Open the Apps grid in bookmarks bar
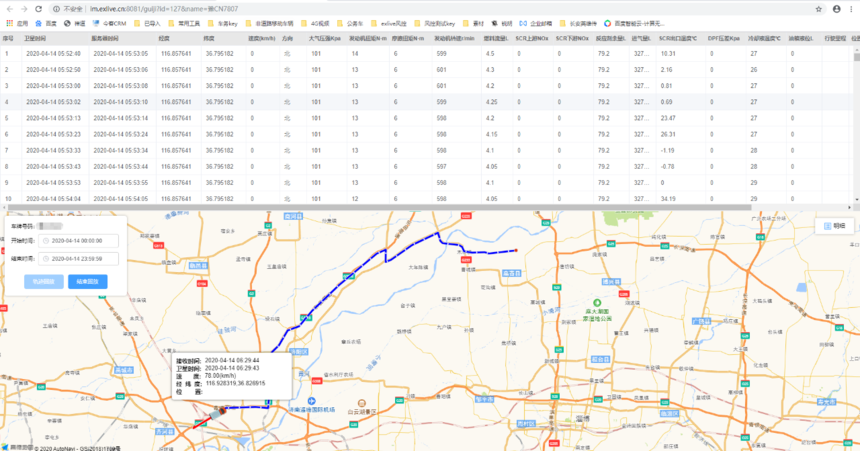 tap(17, 24)
